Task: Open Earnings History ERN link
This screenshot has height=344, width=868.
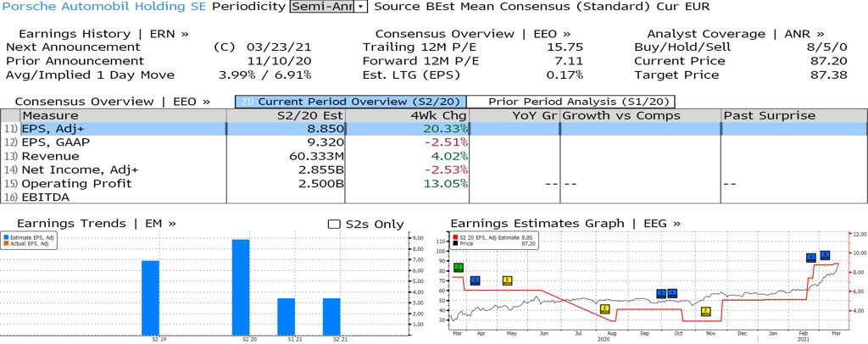Action: (x=103, y=34)
